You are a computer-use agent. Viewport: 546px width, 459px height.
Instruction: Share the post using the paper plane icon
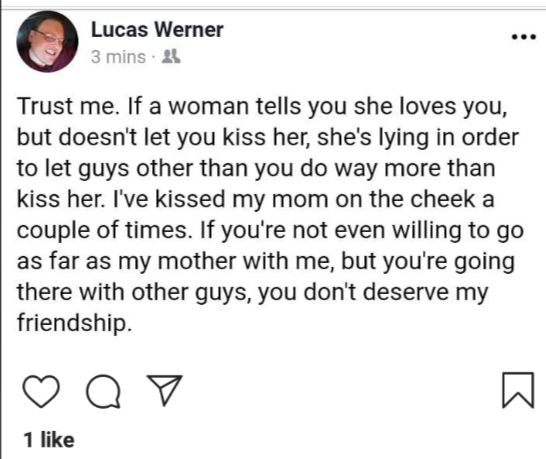[x=165, y=390]
